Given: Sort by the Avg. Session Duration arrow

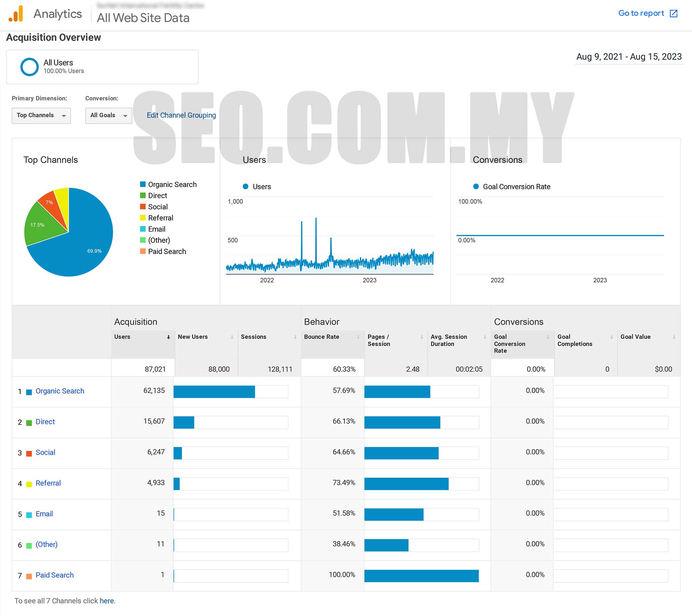Looking at the screenshot, I should coord(485,337).
